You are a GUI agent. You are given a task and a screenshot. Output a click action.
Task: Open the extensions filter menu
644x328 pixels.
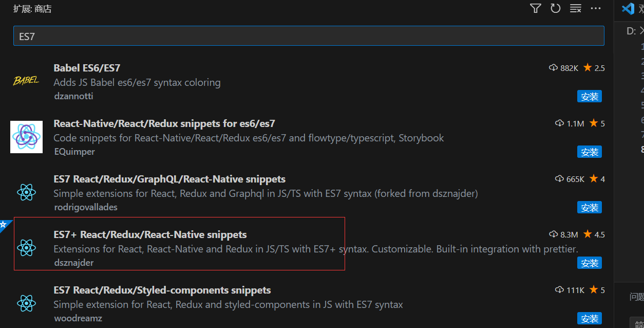point(536,8)
